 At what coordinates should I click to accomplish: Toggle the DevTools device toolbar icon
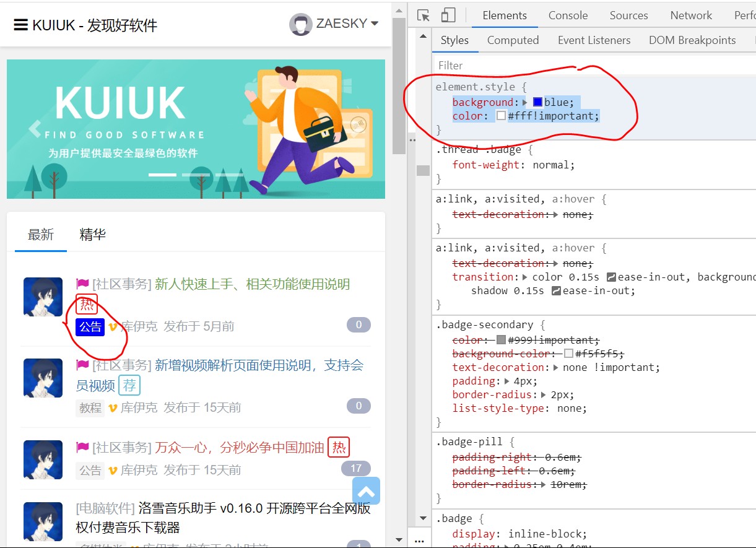click(x=448, y=15)
